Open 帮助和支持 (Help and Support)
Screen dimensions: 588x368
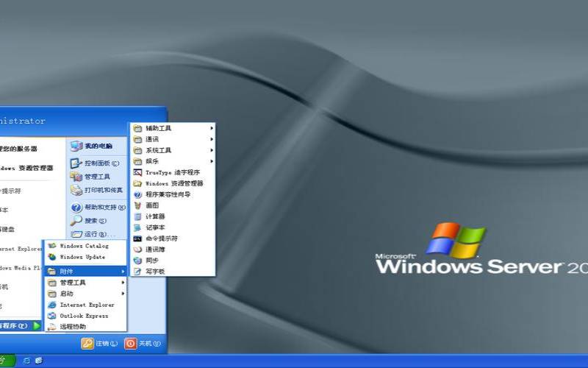(98, 208)
